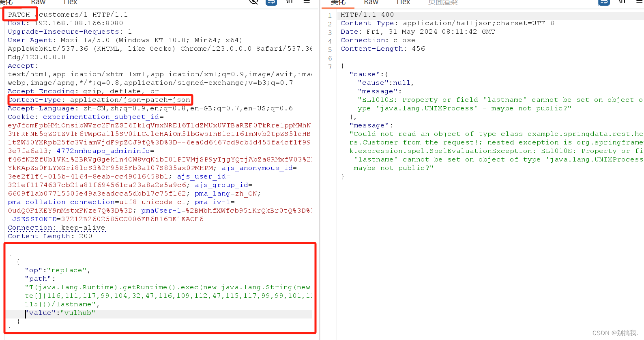Click the "value":"vulhub" line

tap(60, 313)
